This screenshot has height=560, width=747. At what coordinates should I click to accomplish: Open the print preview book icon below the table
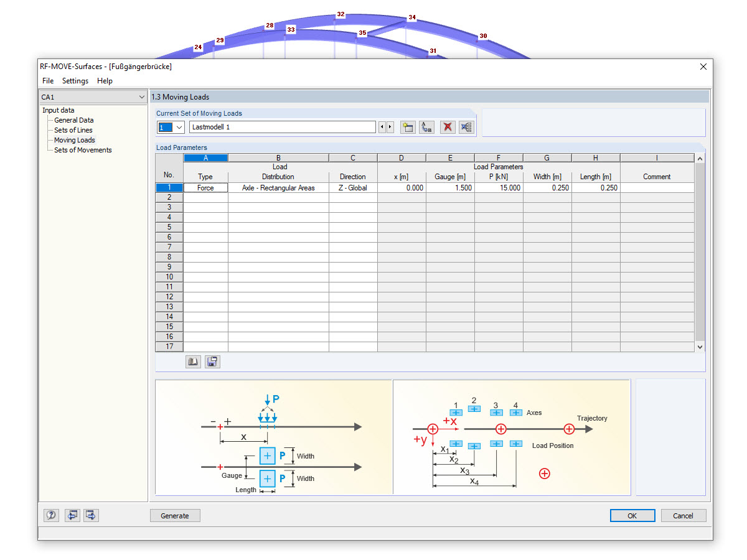coord(193,362)
